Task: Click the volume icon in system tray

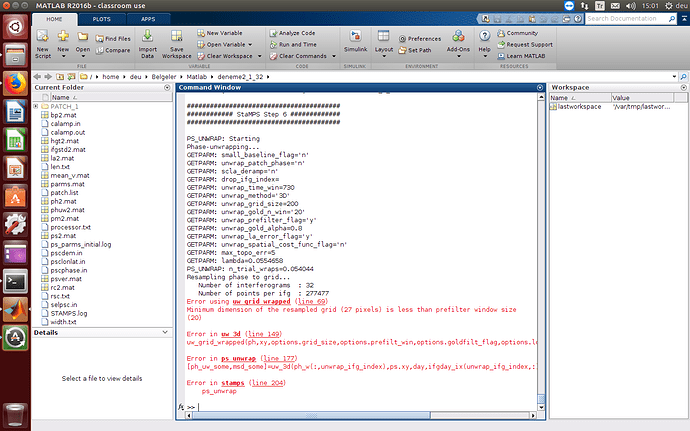Action: click(631, 6)
